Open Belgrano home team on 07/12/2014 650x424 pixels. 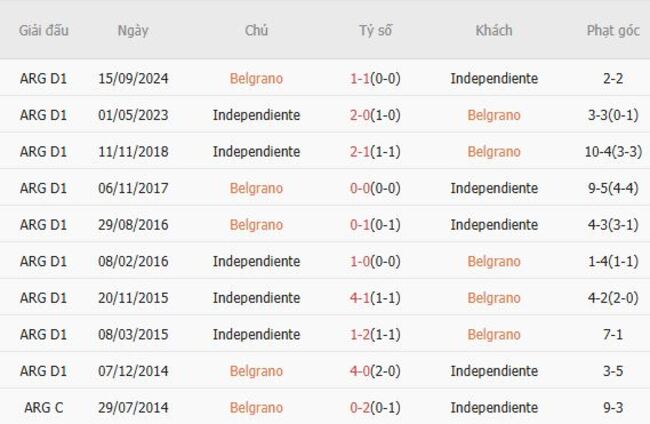[x=256, y=371]
